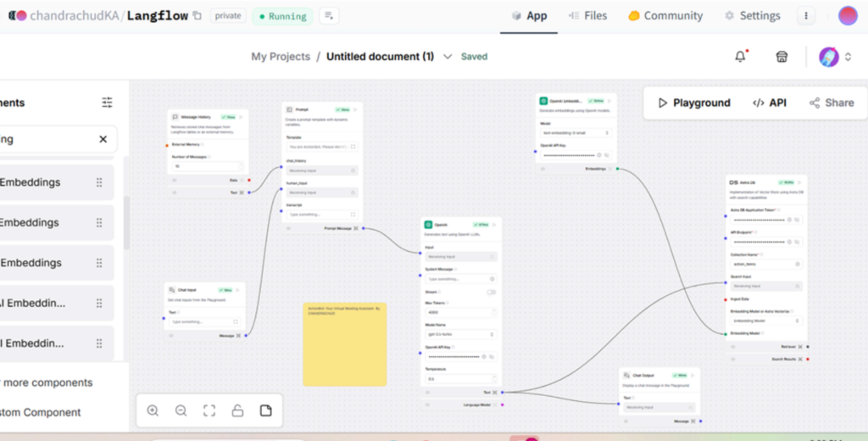The height and width of the screenshot is (441, 868).
Task: Open the Model Name dropdown in OpenAI node
Action: (x=460, y=334)
